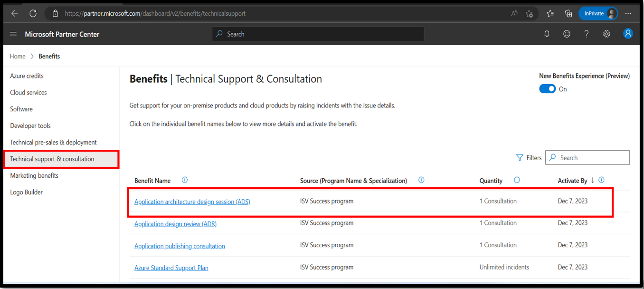Open the hamburger navigation menu

13,34
